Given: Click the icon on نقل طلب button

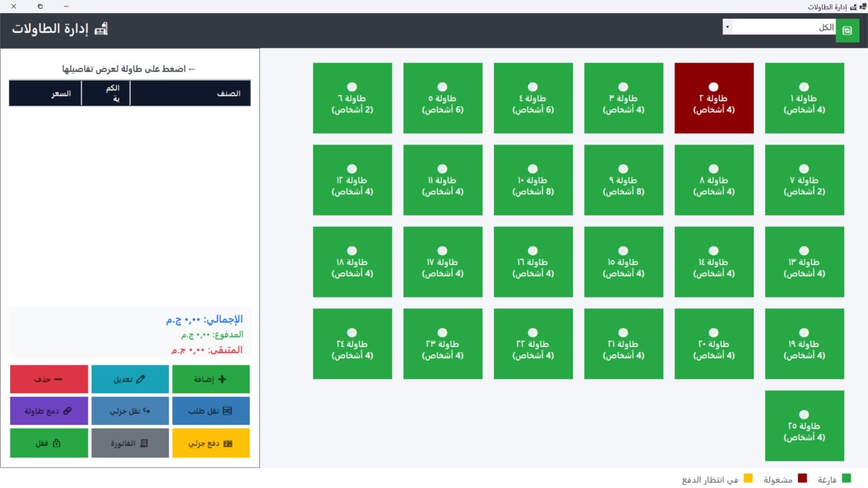Looking at the screenshot, I should coord(227,411).
